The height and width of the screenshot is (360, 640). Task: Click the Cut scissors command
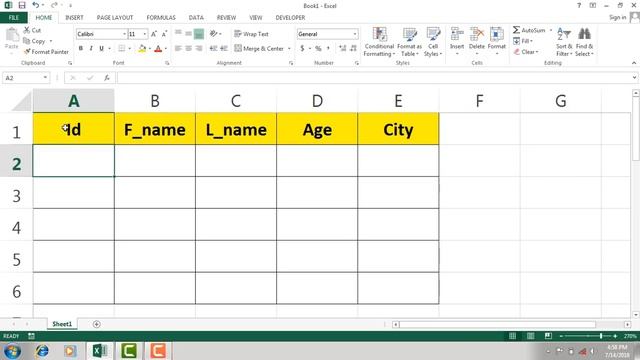32,30
